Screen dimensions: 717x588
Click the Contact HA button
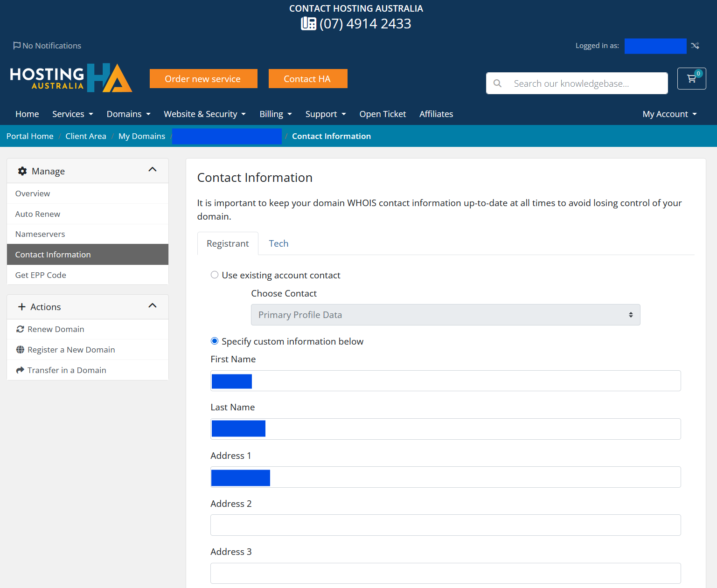click(x=308, y=79)
